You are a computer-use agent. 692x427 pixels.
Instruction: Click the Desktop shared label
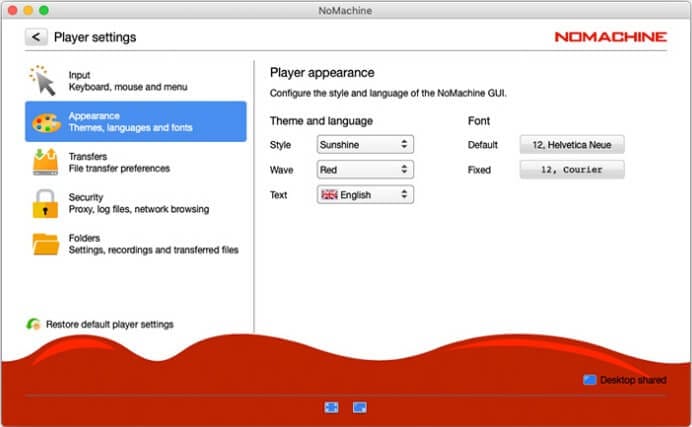(x=633, y=380)
